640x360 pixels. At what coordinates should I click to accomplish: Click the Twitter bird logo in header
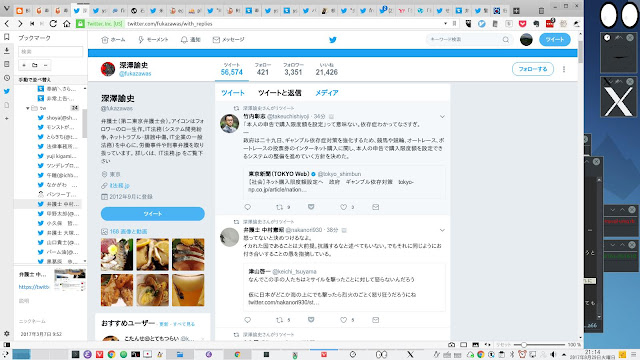pyautogui.click(x=333, y=40)
